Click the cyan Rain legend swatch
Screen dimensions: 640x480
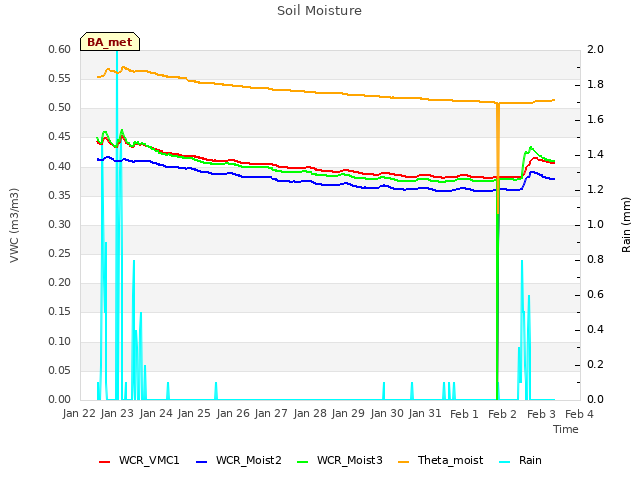pos(504,462)
